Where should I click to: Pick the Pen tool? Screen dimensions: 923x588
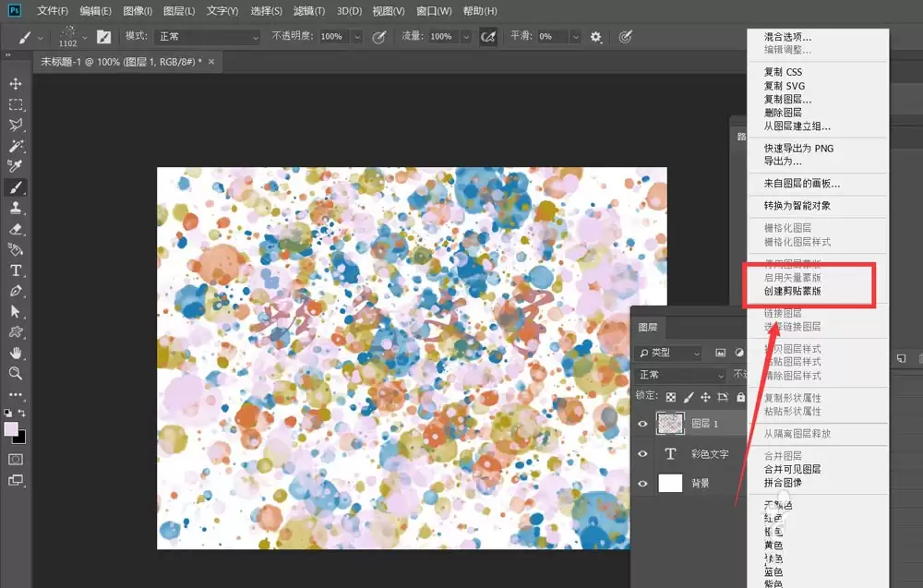[16, 291]
